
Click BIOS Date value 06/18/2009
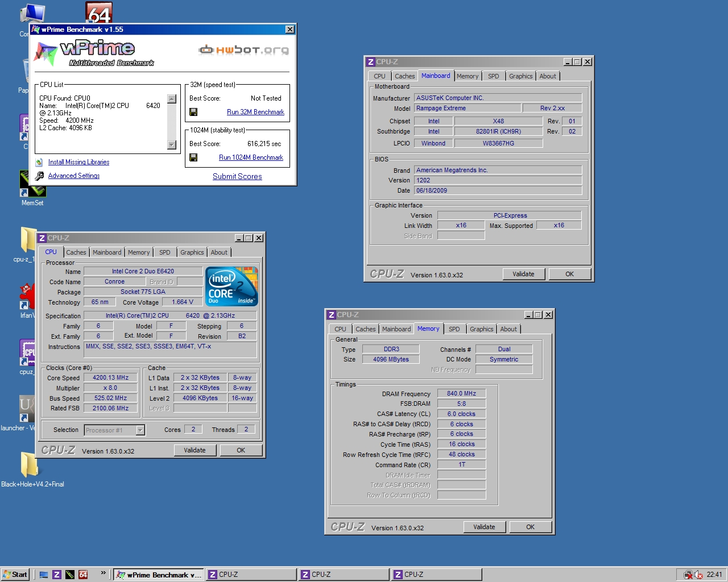[498, 190]
